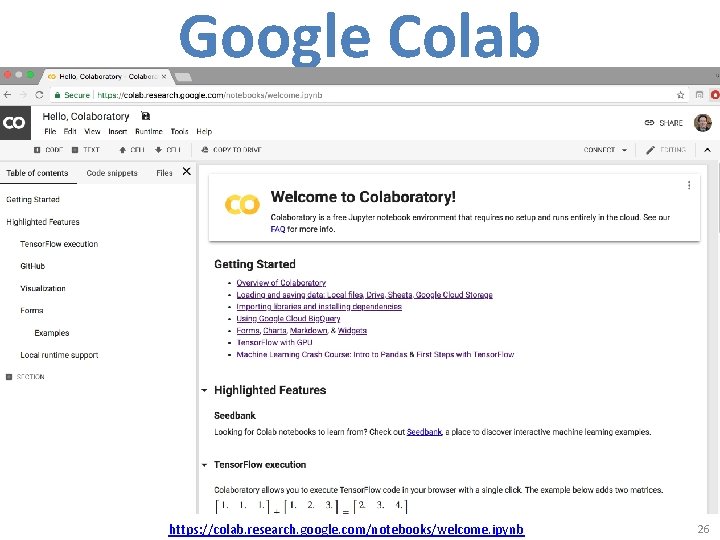The height and width of the screenshot is (540, 720).
Task: Go to Local runtime support in the table of contents
Action: pyautogui.click(x=59, y=355)
